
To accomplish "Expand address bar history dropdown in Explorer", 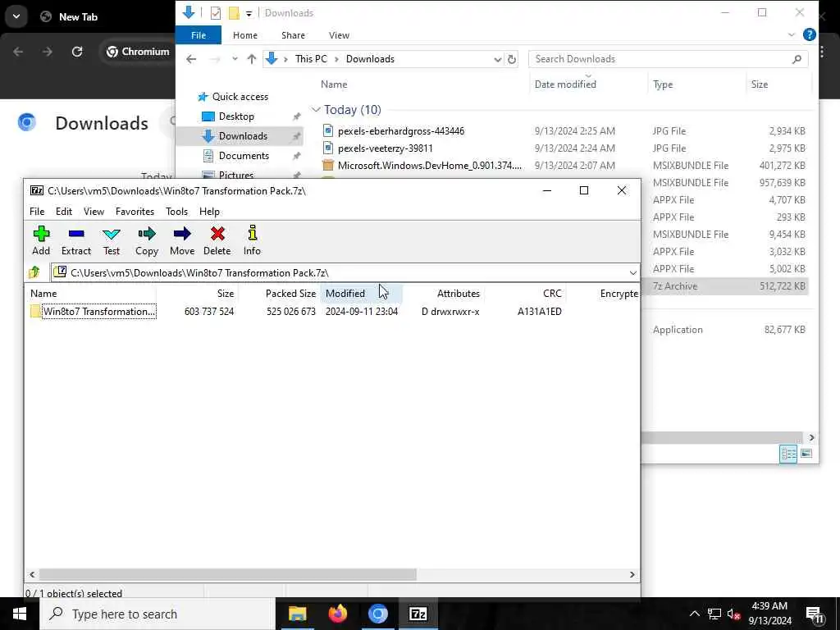I will [x=498, y=59].
